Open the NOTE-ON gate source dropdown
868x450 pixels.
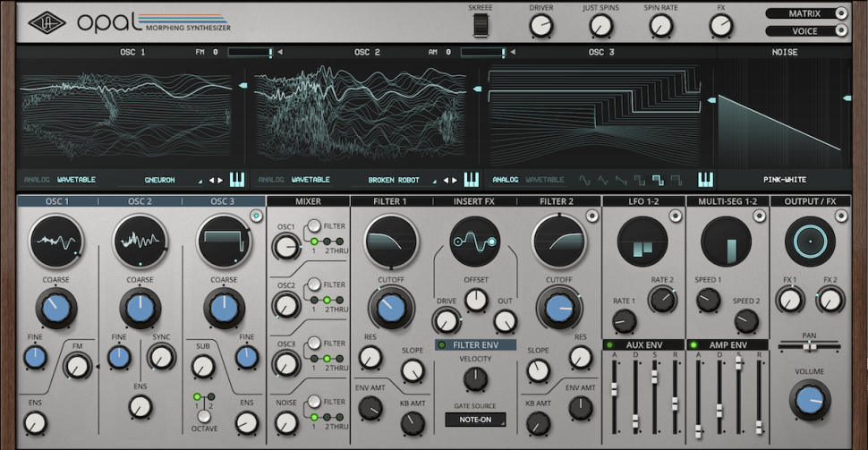click(475, 420)
